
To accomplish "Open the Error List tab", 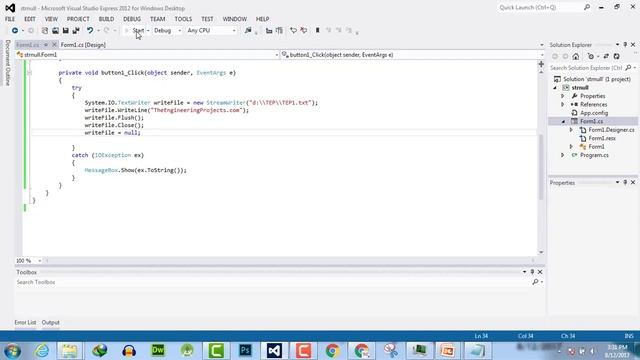I will point(25,322).
